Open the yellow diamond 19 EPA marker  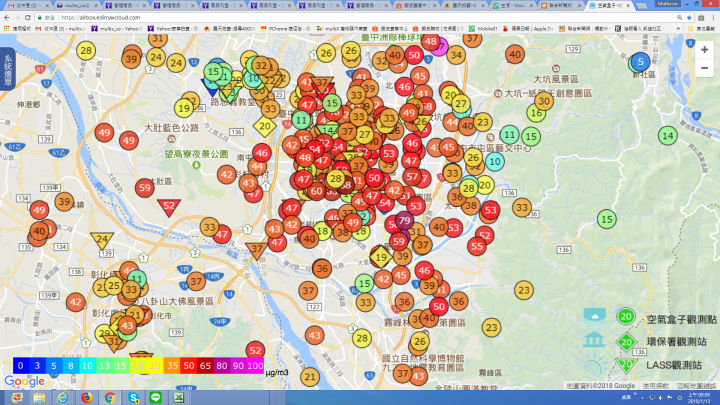click(381, 258)
